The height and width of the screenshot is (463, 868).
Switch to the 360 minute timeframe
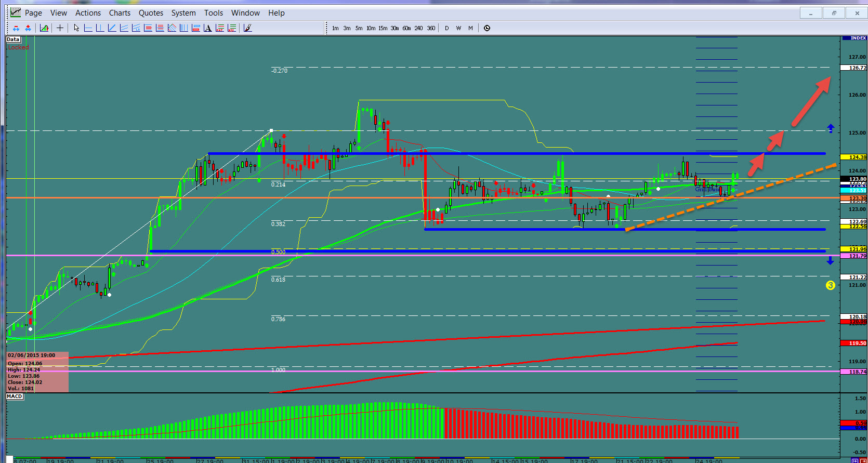[x=431, y=28]
